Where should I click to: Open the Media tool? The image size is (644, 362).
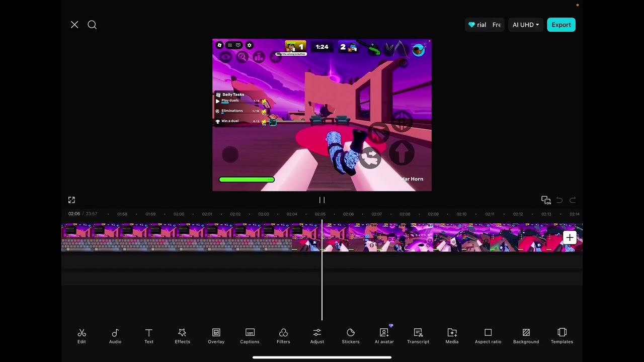coord(452,336)
